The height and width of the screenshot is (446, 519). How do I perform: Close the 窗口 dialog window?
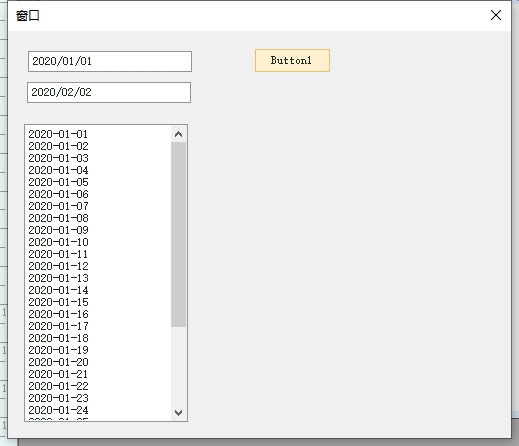pos(496,15)
